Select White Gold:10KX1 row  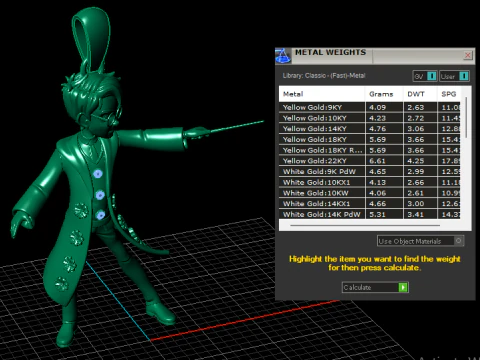(x=370, y=182)
